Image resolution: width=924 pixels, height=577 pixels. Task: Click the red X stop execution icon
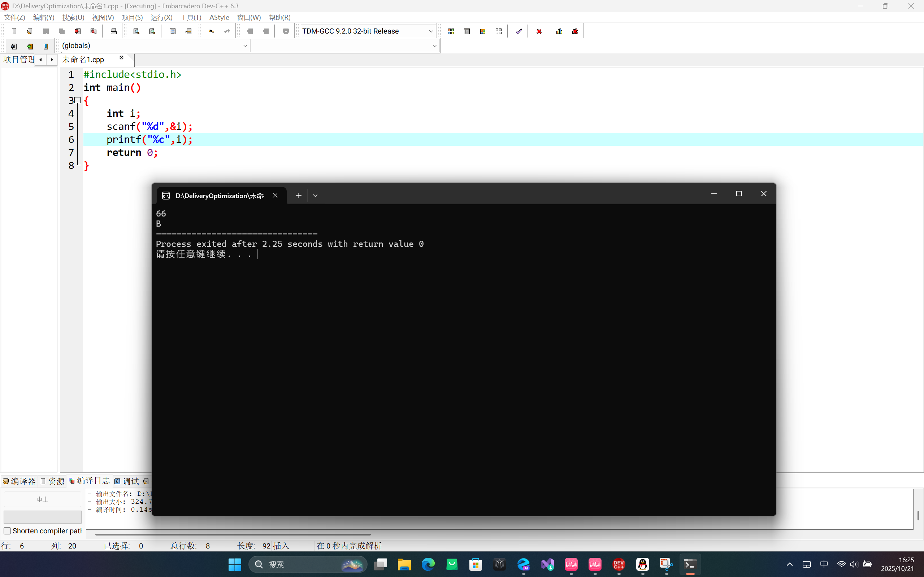pos(539,31)
